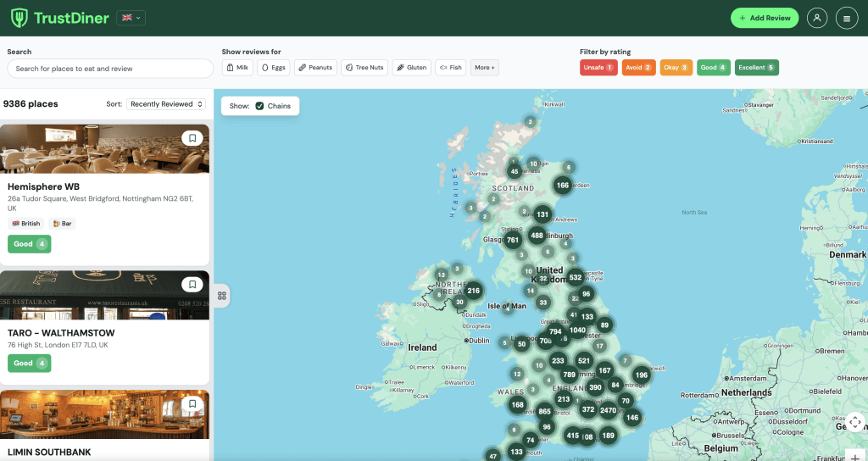Open the 372 map cluster
Image resolution: width=868 pixels, height=461 pixels.
tap(588, 409)
